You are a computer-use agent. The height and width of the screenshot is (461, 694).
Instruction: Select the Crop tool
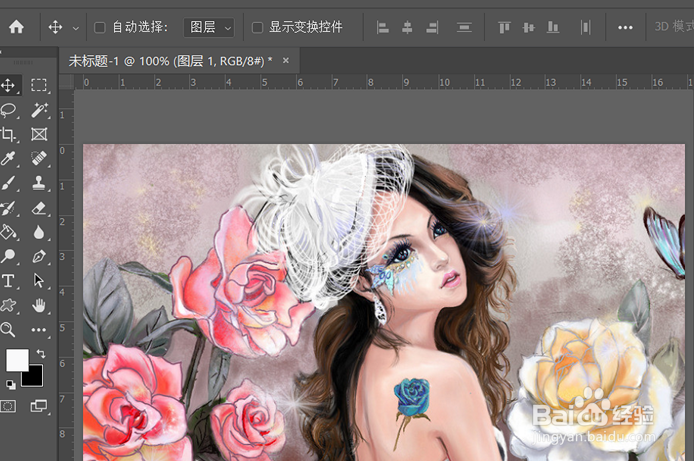pyautogui.click(x=8, y=134)
